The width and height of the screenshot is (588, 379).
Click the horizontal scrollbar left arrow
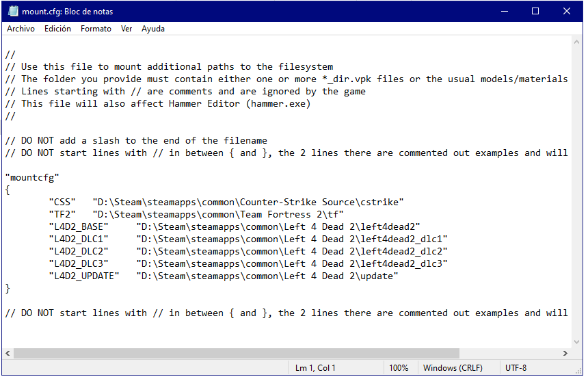tap(8, 354)
